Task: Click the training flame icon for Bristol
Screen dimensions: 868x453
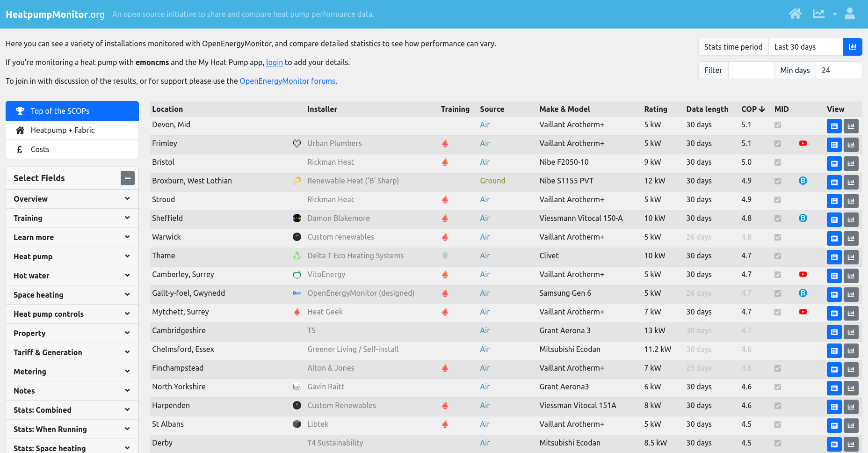Action: tap(445, 162)
